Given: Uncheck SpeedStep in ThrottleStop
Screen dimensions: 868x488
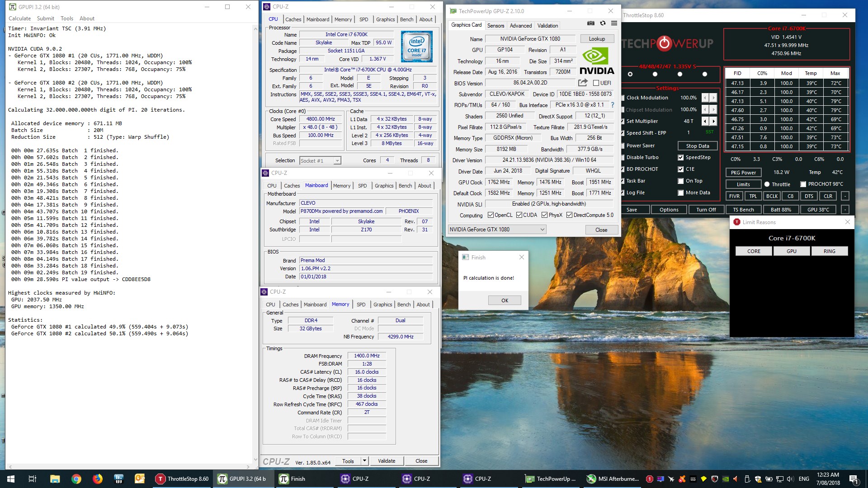Looking at the screenshot, I should [x=680, y=158].
